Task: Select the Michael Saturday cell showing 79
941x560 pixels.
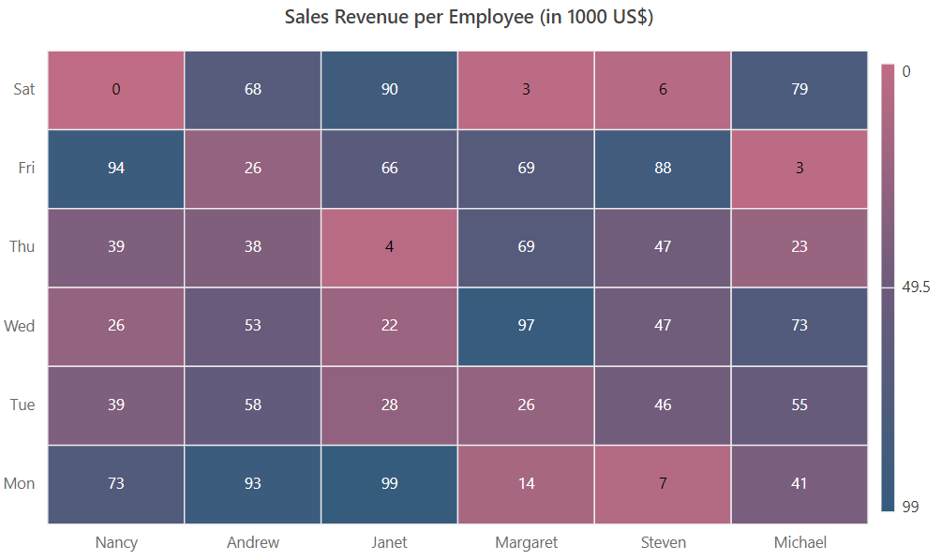Action: pos(799,90)
